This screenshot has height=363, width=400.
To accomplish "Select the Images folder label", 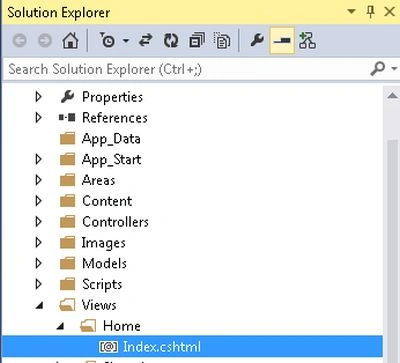I will [104, 243].
